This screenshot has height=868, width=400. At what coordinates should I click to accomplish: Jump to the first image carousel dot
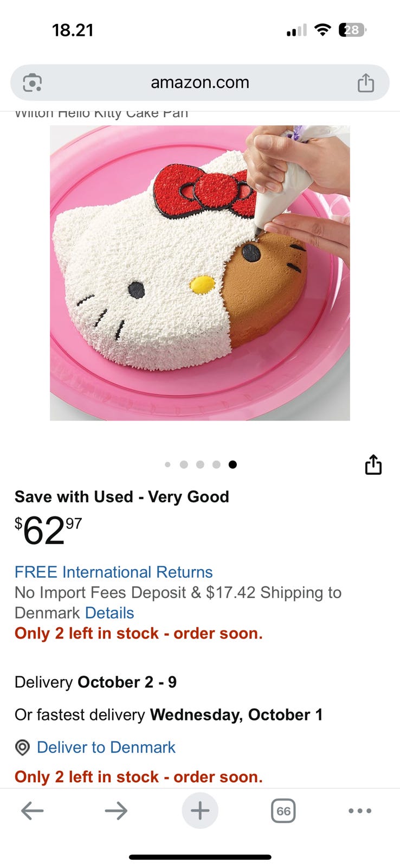coord(167,464)
